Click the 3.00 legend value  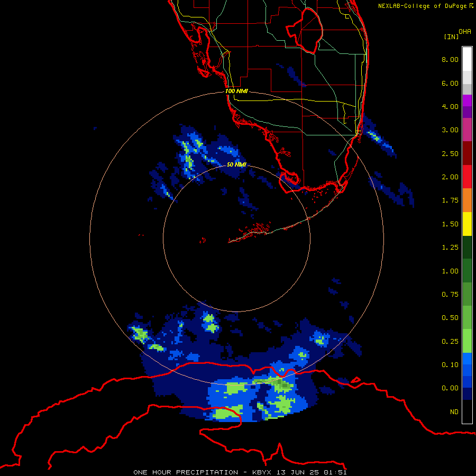[x=450, y=130]
